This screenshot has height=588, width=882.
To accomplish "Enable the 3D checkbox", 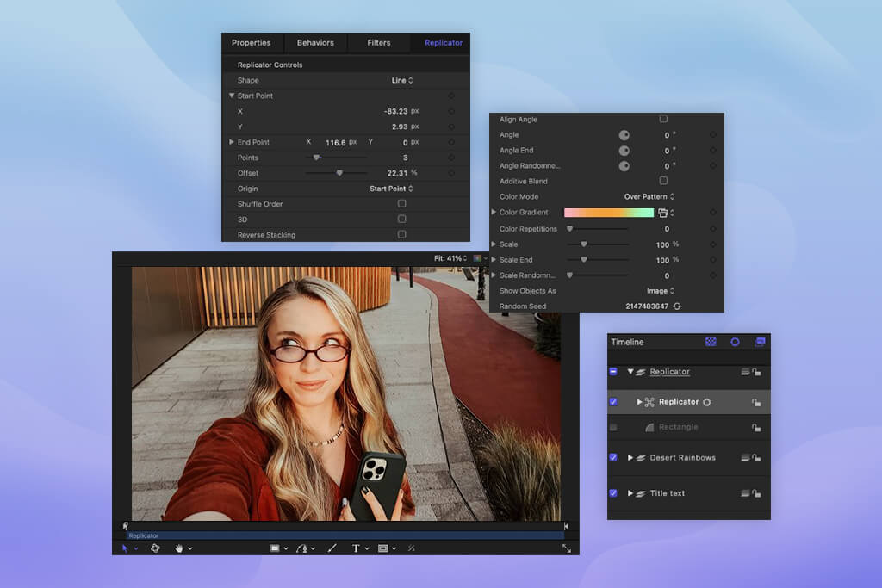I will tap(401, 219).
